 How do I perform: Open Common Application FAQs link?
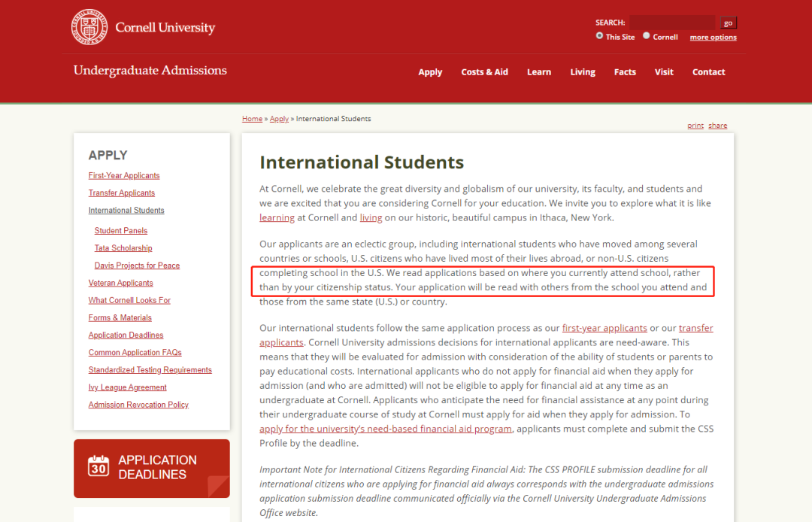coord(135,353)
